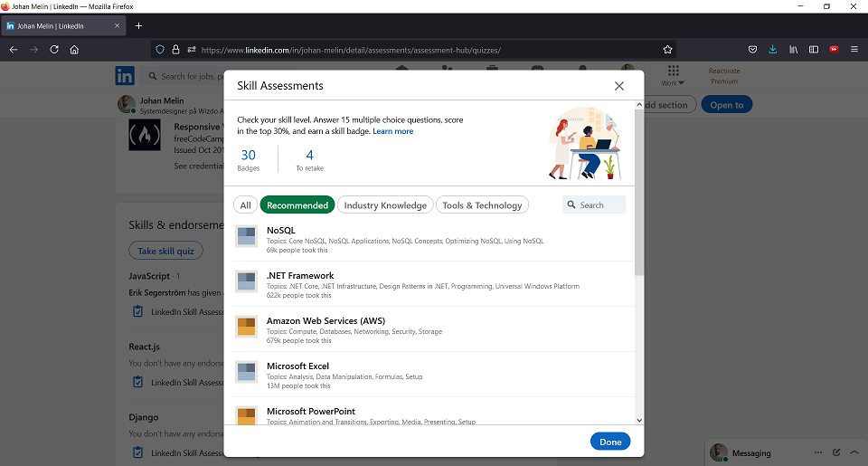Toggle the Tools & Technology filter

coord(482,205)
